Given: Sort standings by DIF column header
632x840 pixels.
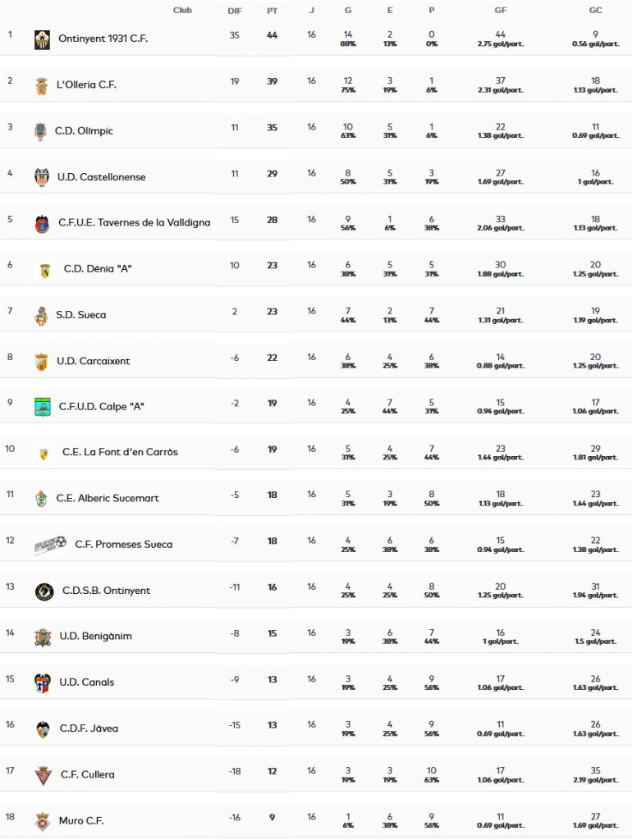Looking at the screenshot, I should pyautogui.click(x=234, y=11).
